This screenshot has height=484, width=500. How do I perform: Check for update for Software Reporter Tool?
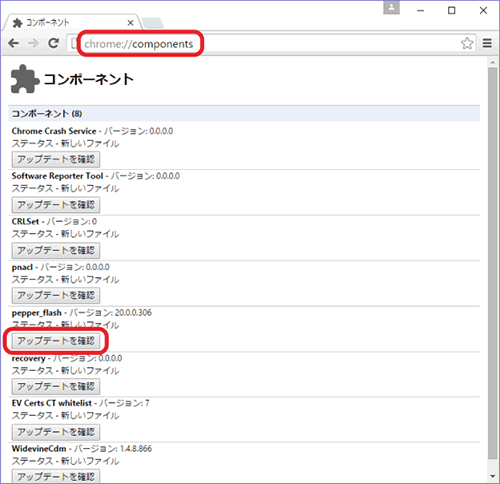click(56, 205)
